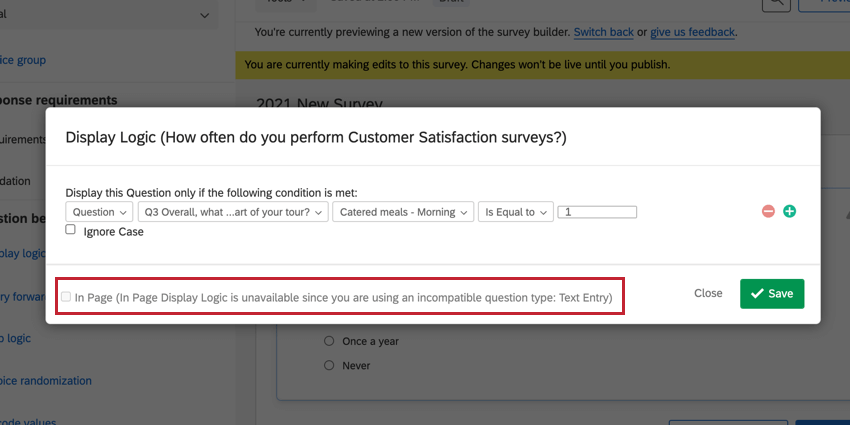The height and width of the screenshot is (425, 850).
Task: Click the green plus add-condition icon
Action: pos(789,212)
